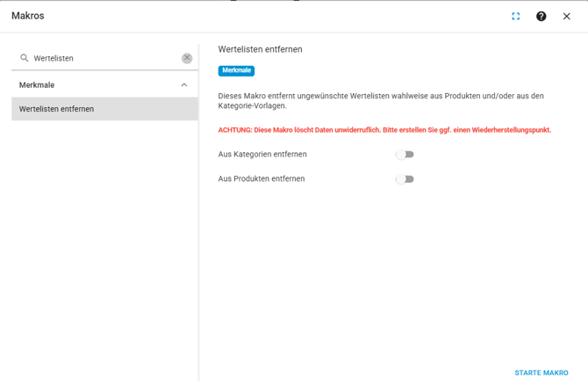Clear the search text 'Wertelisten'
The height and width of the screenshot is (391, 588).
187,58
